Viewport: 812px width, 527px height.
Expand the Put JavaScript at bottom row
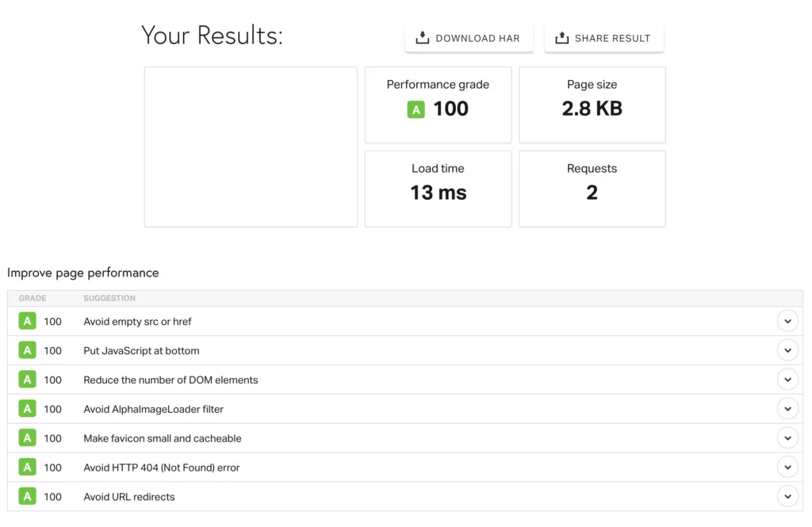coord(787,349)
